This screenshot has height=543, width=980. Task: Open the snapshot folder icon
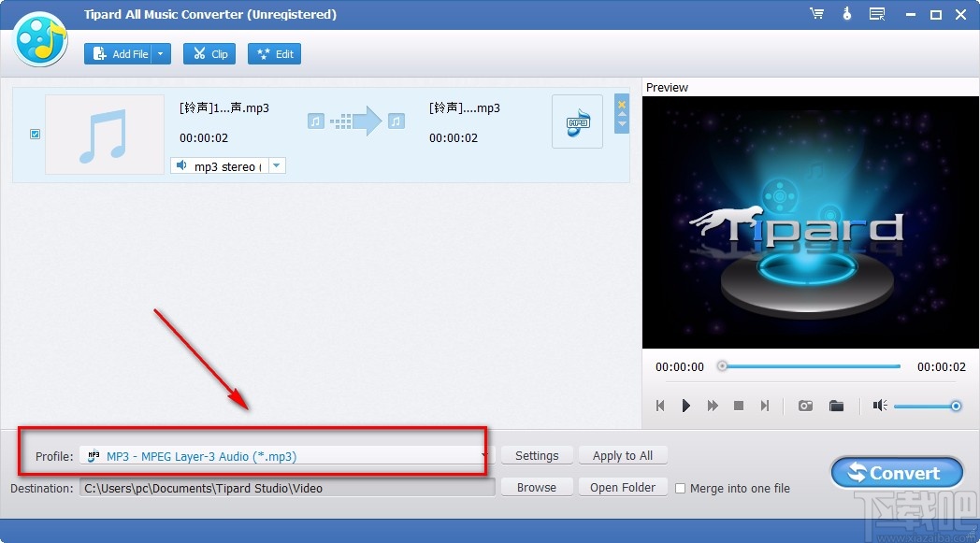click(836, 407)
